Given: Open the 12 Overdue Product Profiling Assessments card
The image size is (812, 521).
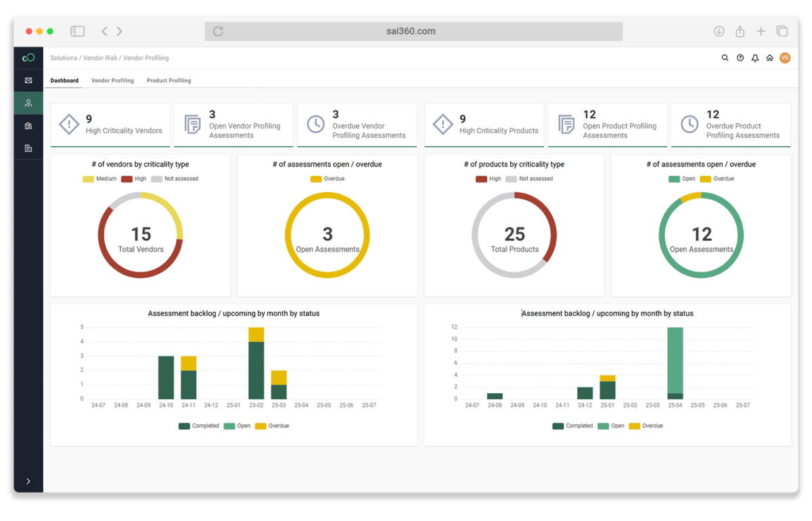Looking at the screenshot, I should pyautogui.click(x=731, y=124).
